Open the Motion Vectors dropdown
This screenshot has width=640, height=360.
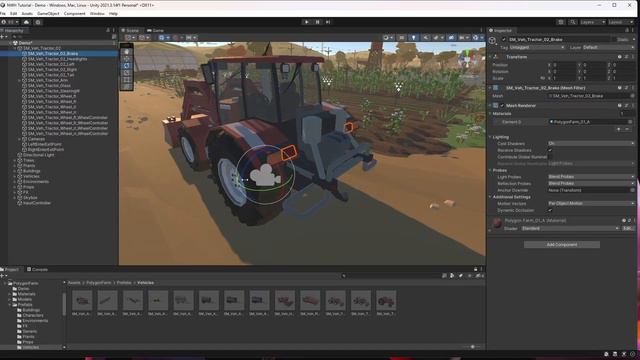point(591,203)
